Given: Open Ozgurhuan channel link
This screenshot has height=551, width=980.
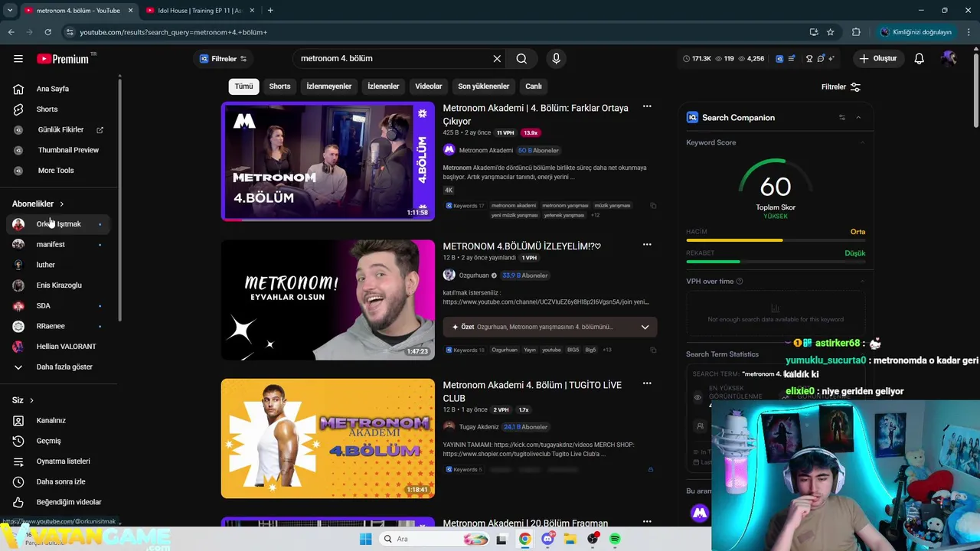Looking at the screenshot, I should (x=473, y=275).
